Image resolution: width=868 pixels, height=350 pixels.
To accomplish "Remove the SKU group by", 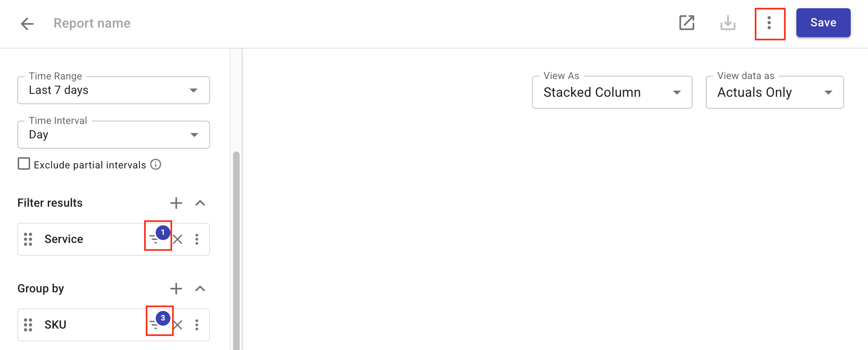I will coord(178,325).
